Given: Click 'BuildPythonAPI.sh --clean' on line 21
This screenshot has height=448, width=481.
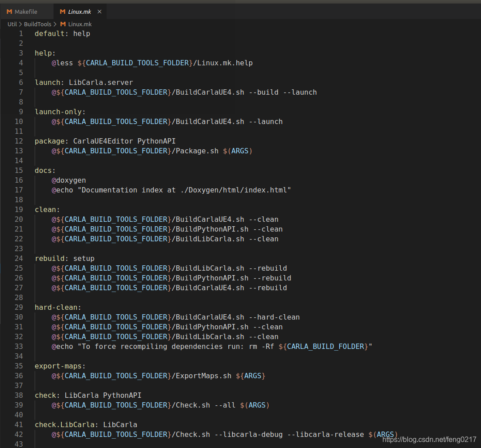Looking at the screenshot, I should tap(229, 229).
